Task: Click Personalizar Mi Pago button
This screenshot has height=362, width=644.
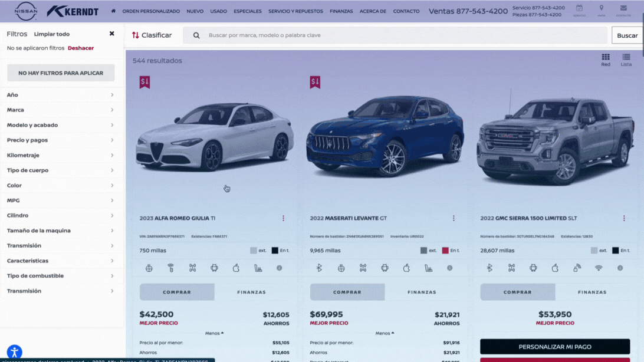Action: [x=555, y=347]
